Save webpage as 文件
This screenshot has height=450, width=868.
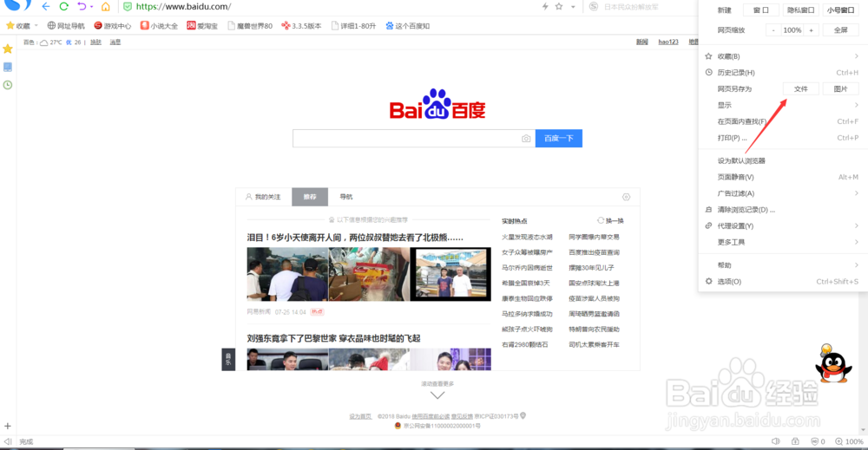(x=800, y=89)
